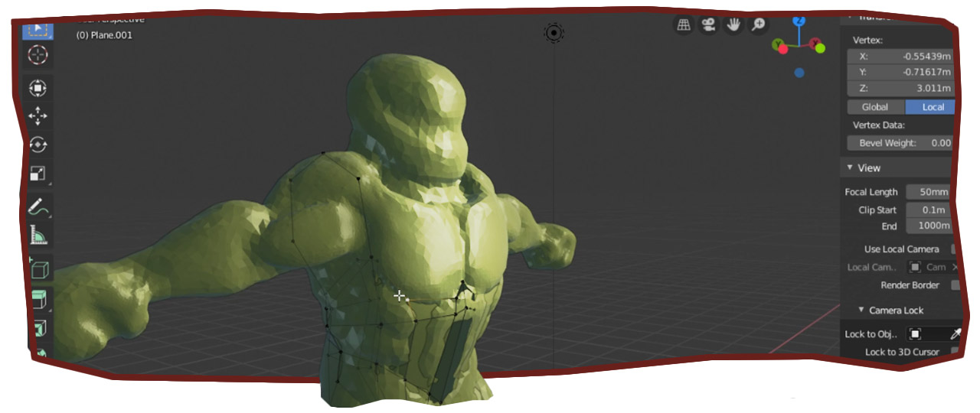The width and height of the screenshot is (980, 413).
Task: Enable Use Local Camera checkbox
Action: pos(955,249)
